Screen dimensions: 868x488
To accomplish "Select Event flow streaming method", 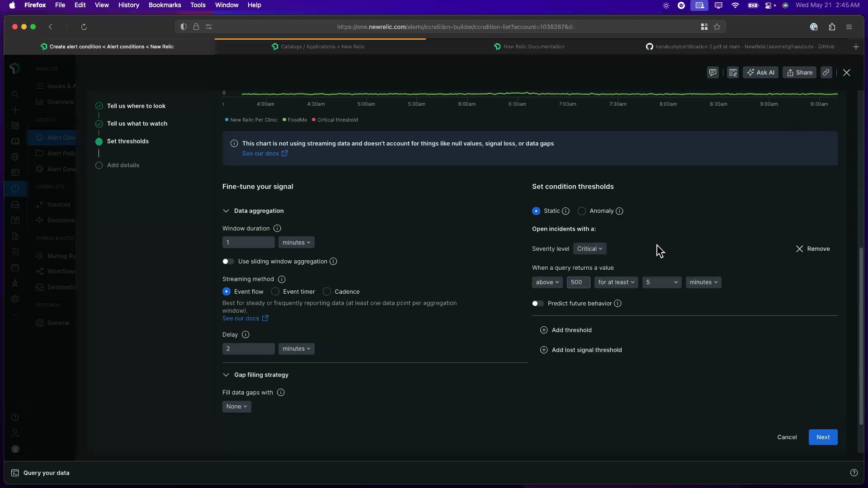I will (x=226, y=292).
